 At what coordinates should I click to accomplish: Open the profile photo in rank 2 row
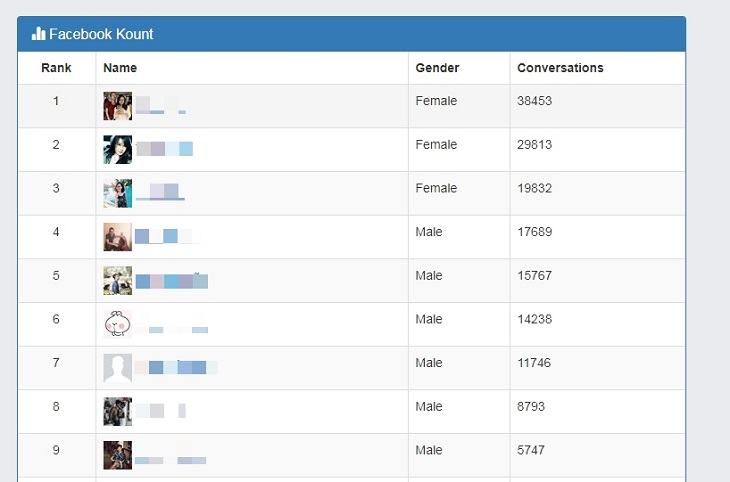118,149
